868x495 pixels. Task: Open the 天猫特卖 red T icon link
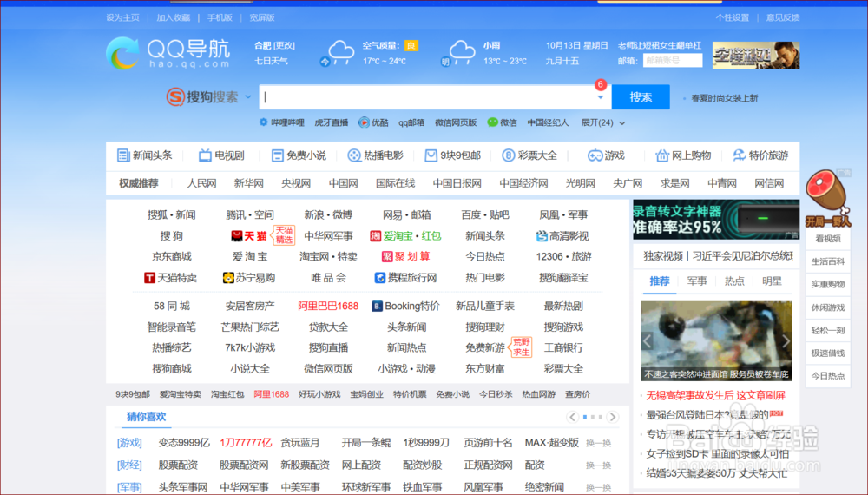tap(149, 278)
